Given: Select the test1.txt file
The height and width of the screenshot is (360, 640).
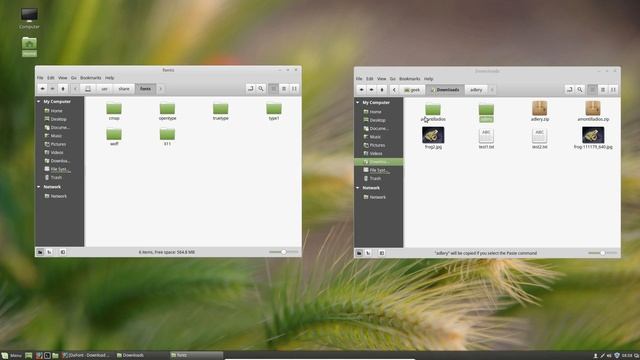Looking at the screenshot, I should tap(486, 138).
